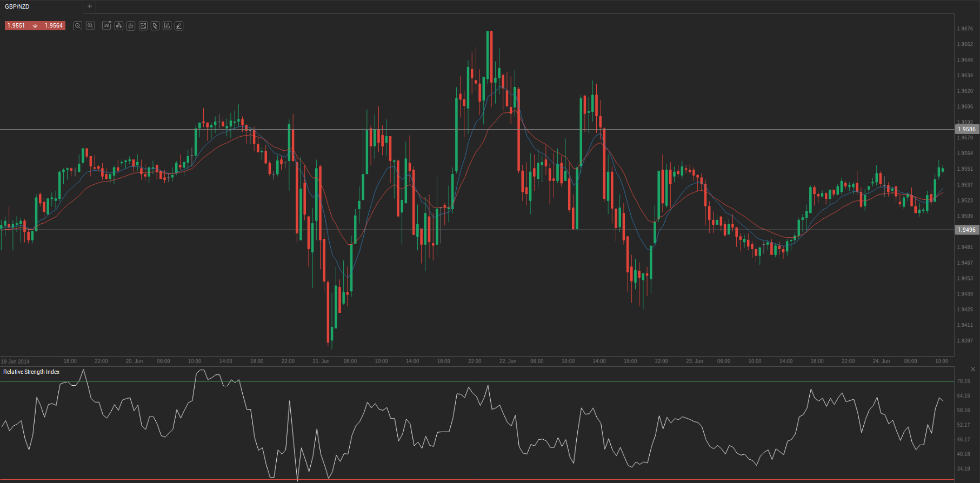Screen dimensions: 980x483
Task: Add a new chart tab with plus button
Action: pos(90,6)
